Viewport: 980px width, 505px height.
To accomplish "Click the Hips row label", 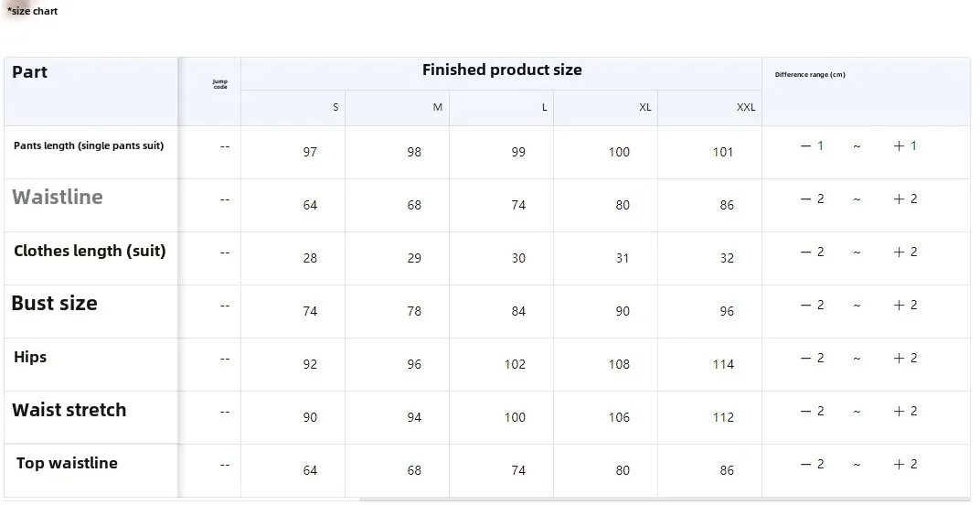I will [x=30, y=358].
